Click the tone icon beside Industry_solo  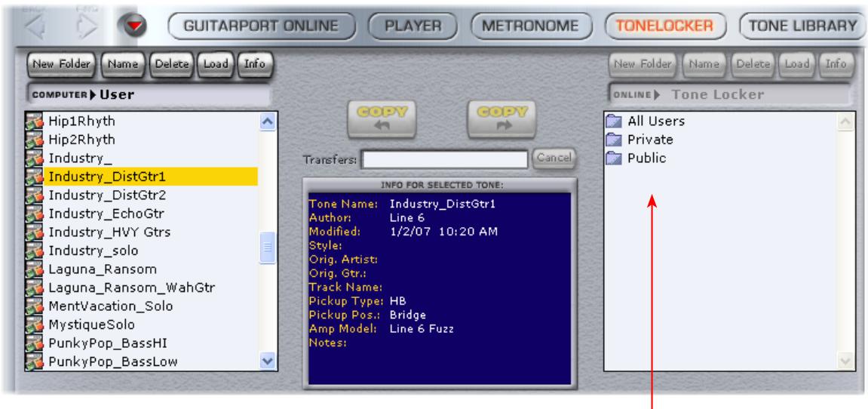click(x=35, y=251)
